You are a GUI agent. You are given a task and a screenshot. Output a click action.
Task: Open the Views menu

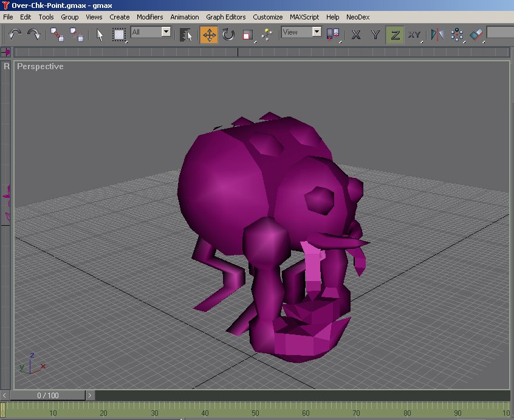click(x=94, y=17)
